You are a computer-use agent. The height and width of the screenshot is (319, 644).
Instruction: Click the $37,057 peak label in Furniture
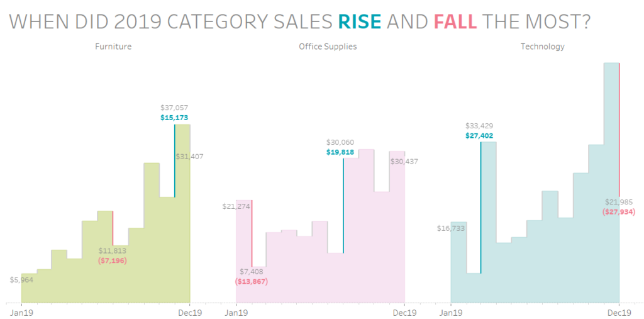[x=174, y=108]
